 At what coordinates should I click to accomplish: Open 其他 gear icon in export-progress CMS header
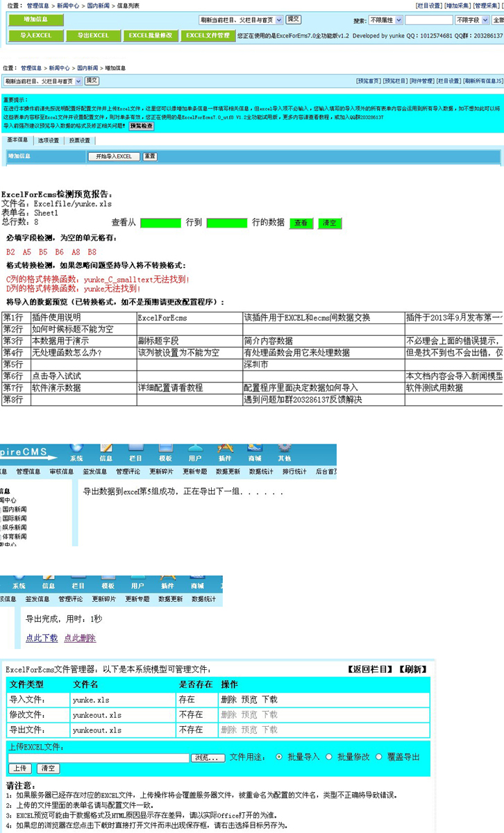click(x=285, y=453)
